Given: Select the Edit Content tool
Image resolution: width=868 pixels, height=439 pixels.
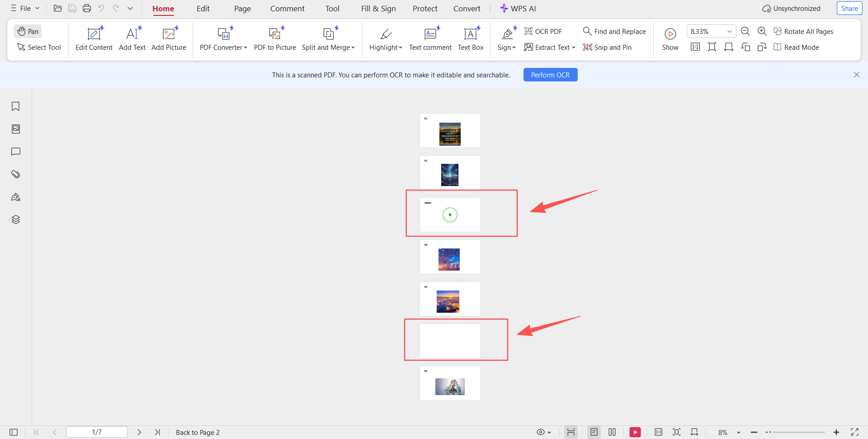Looking at the screenshot, I should point(94,39).
